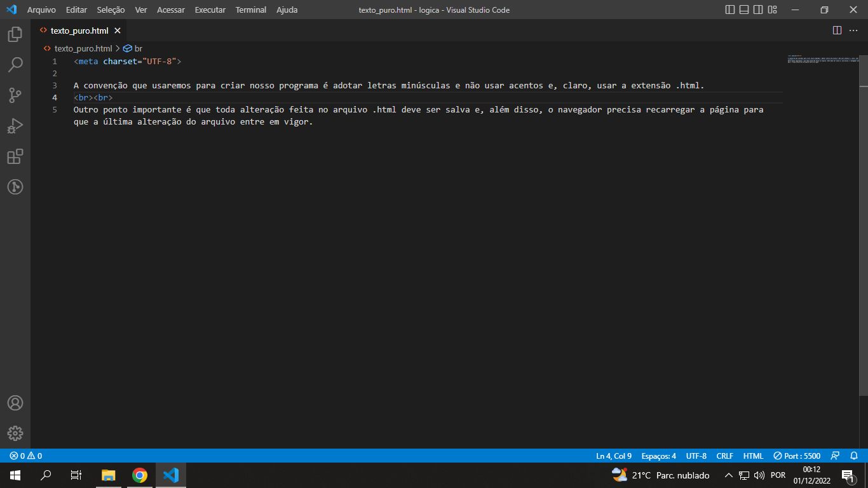The height and width of the screenshot is (488, 868).
Task: Open the weather widget showing 21°C
Action: point(661,475)
